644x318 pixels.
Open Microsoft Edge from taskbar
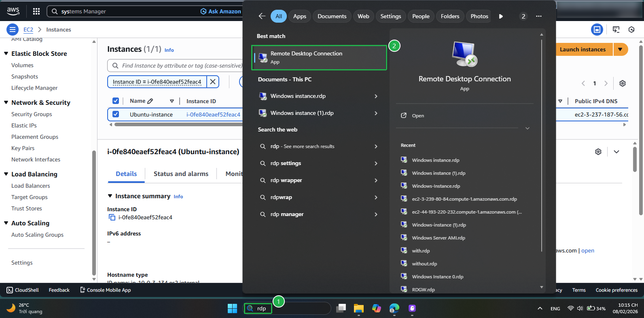click(394, 308)
